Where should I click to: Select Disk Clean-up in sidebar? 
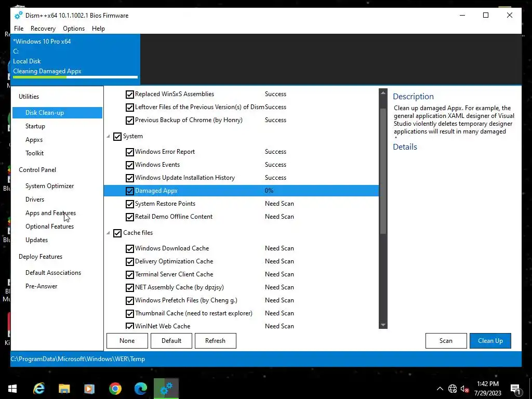tap(57, 113)
